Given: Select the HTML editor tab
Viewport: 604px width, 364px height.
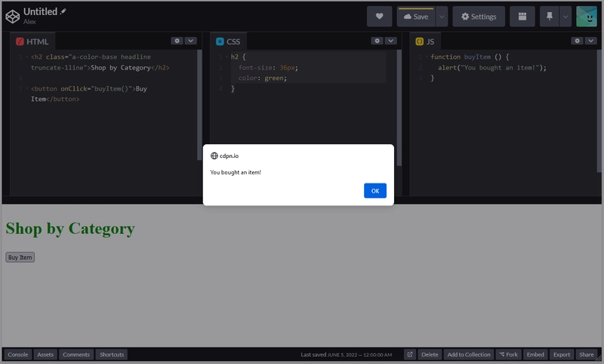Looking at the screenshot, I should point(32,42).
